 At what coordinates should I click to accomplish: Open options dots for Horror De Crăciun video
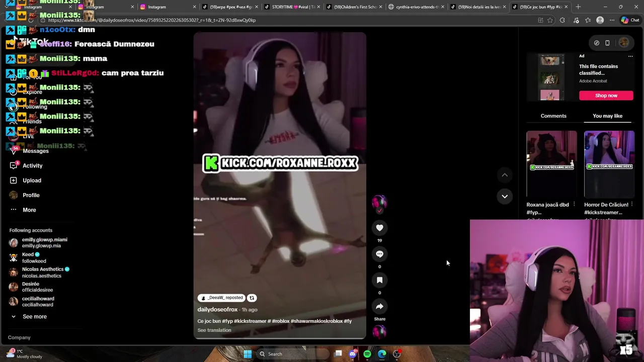(631, 205)
